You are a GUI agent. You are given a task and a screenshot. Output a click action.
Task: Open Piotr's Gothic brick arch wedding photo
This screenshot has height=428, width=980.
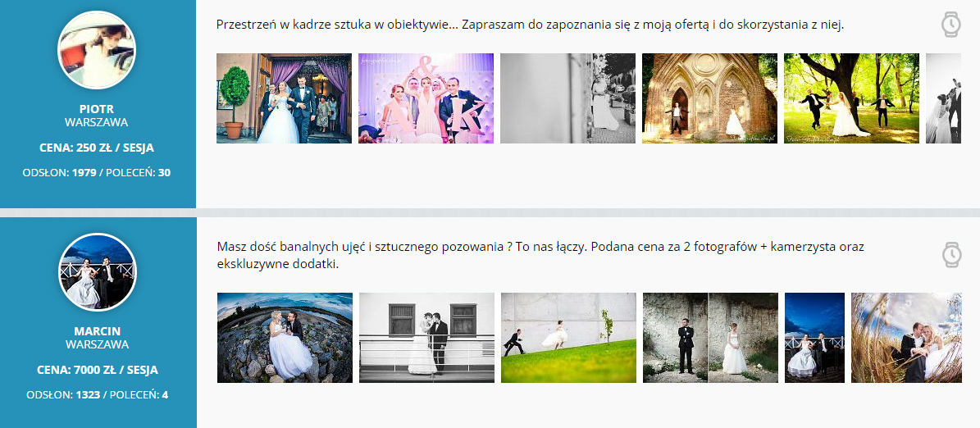(x=709, y=98)
